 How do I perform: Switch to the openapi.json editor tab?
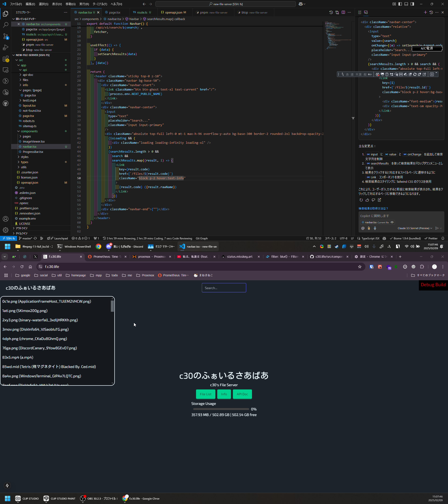click(173, 12)
